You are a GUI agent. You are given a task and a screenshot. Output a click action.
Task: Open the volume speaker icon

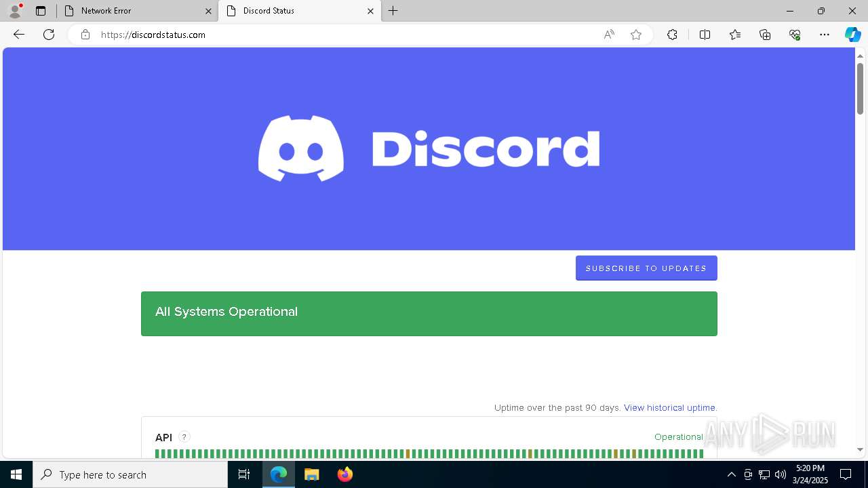781,474
